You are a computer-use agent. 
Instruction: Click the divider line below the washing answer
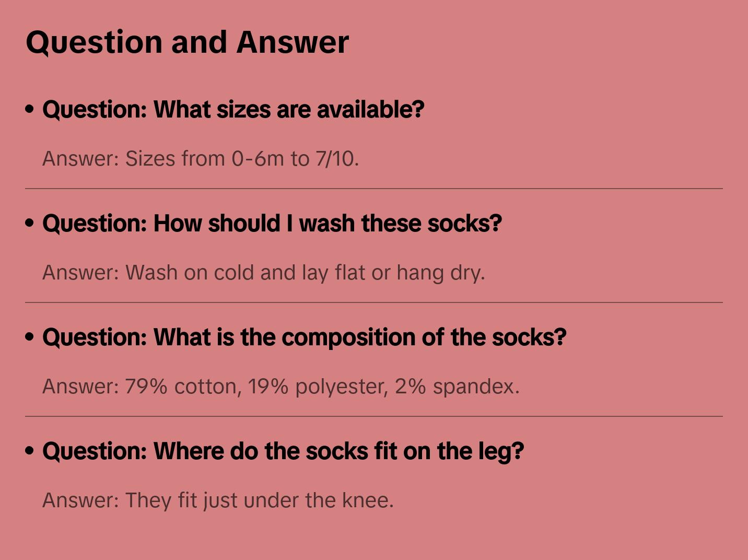[374, 302]
